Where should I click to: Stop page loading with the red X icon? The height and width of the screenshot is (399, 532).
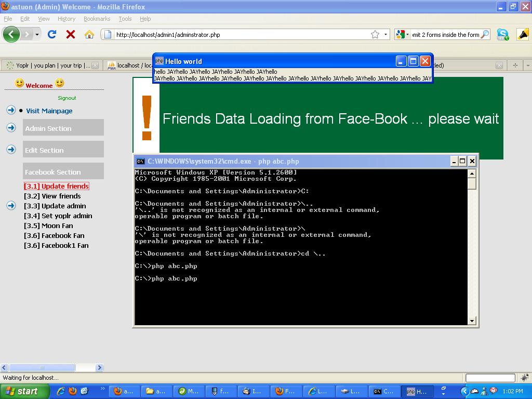coord(71,34)
